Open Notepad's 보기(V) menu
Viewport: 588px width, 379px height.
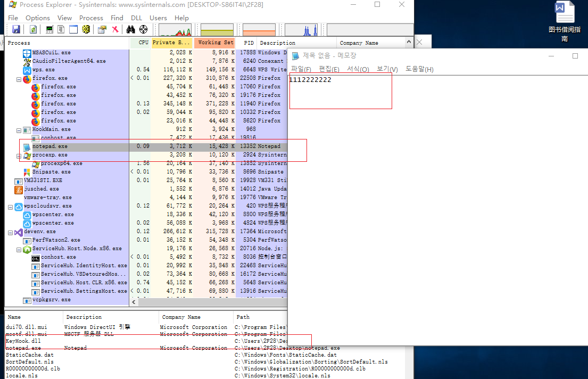(387, 69)
